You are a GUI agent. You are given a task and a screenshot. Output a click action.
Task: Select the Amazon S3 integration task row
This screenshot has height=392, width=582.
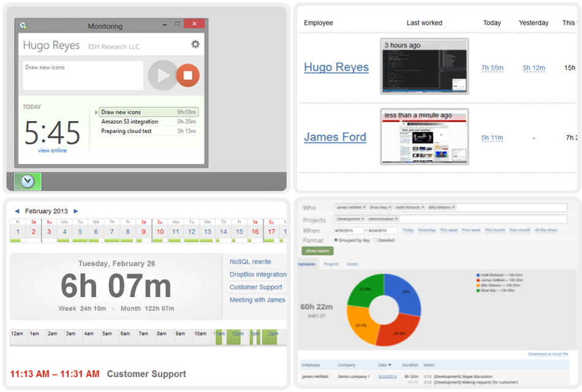tap(129, 122)
